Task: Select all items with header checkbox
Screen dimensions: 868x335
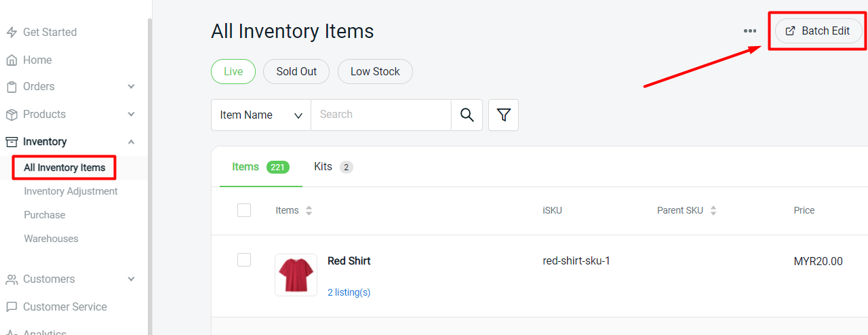Action: [x=244, y=210]
